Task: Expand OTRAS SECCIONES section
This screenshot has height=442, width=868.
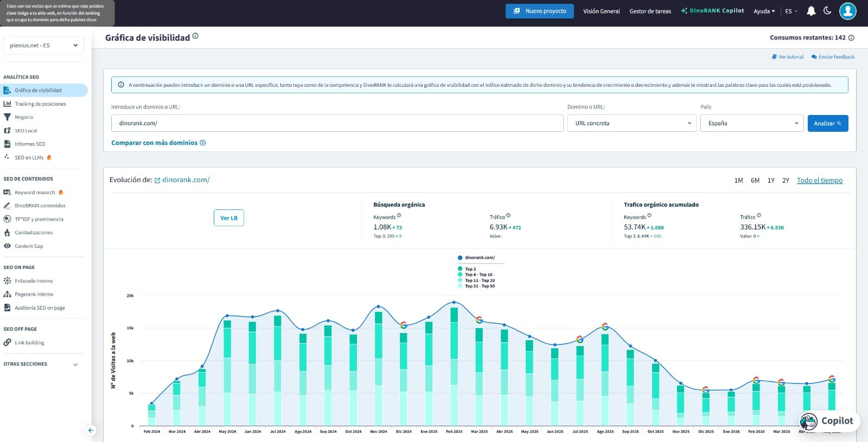Action: point(75,364)
